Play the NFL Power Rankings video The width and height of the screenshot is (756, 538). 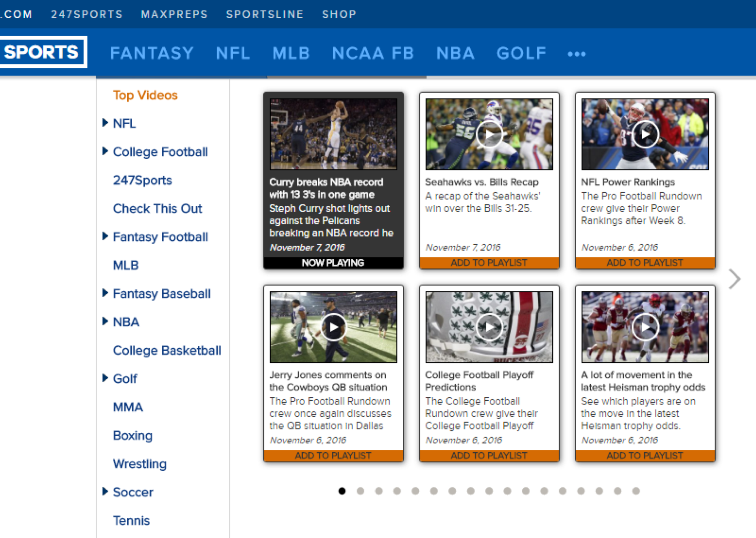pyautogui.click(x=645, y=134)
